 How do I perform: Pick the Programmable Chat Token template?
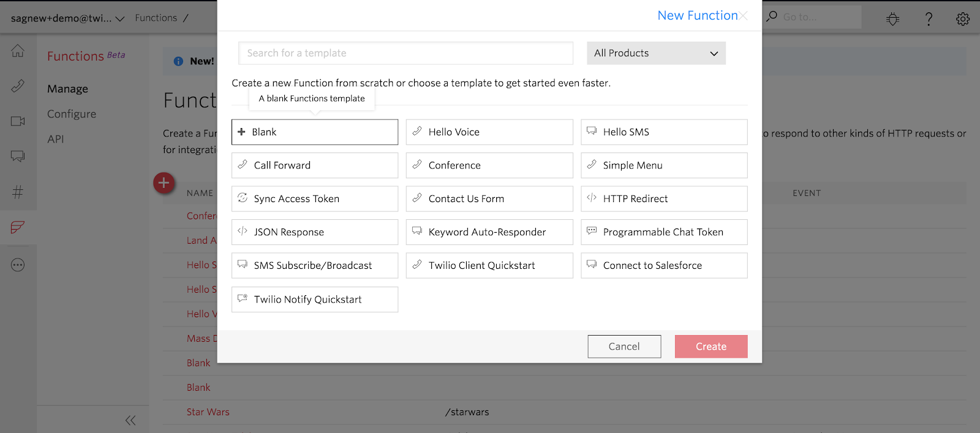(x=664, y=232)
